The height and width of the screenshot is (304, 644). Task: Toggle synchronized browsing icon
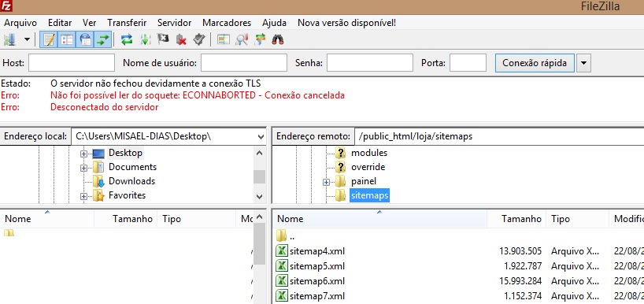click(260, 40)
